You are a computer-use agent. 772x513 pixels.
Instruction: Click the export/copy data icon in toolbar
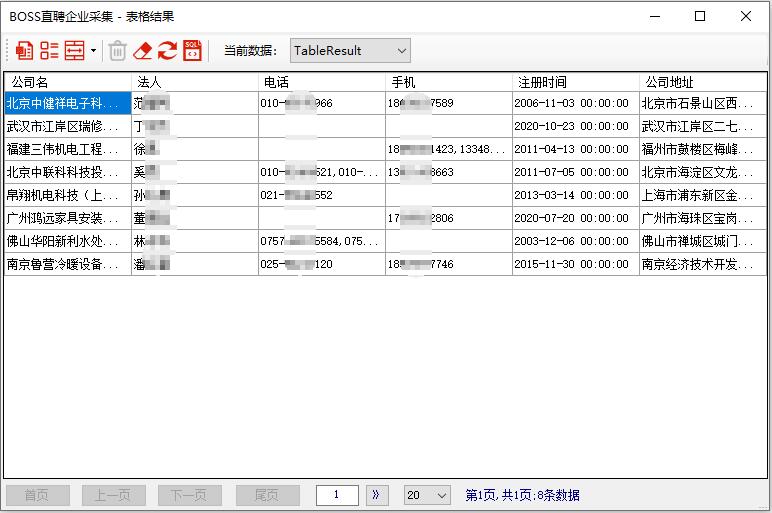click(25, 50)
